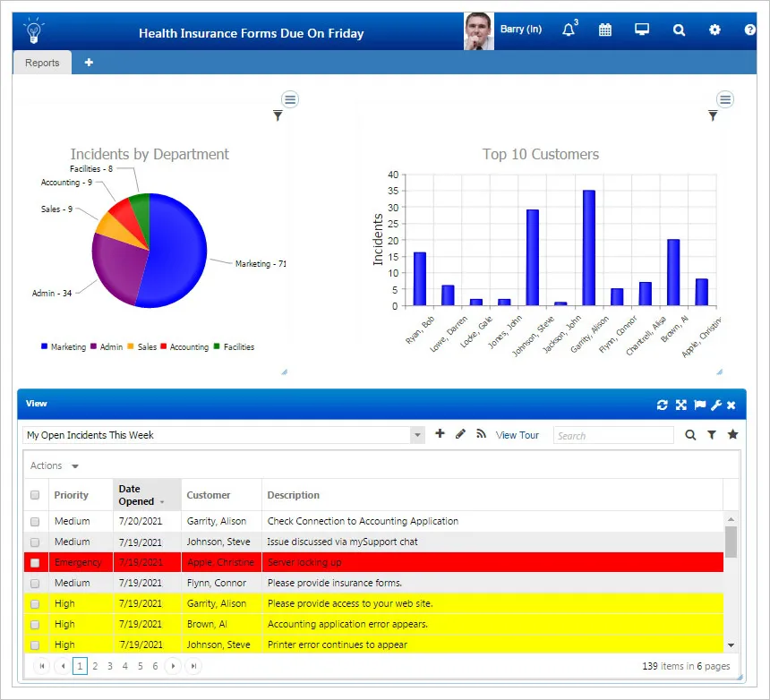770x700 pixels.
Task: Open the Top 10 Customers chart menu
Action: coord(725,99)
